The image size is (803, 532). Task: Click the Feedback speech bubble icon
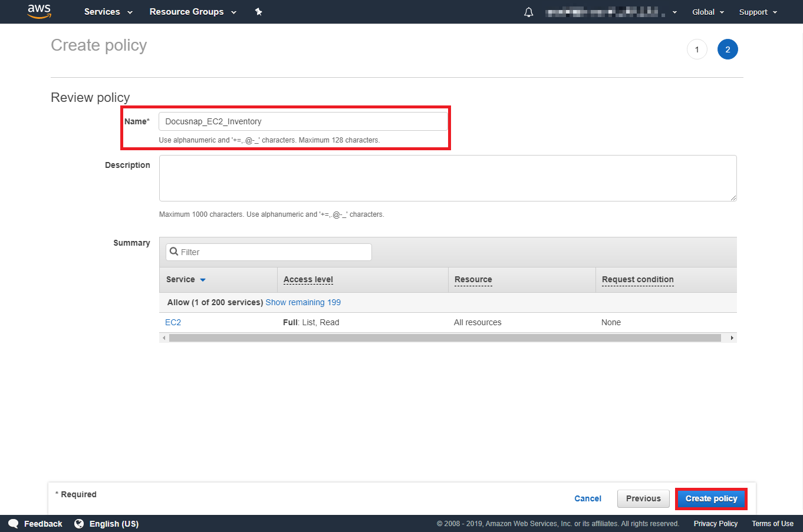tap(13, 524)
